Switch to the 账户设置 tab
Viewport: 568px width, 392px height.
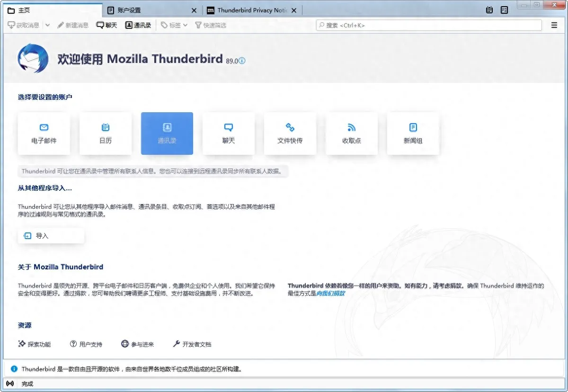(152, 10)
